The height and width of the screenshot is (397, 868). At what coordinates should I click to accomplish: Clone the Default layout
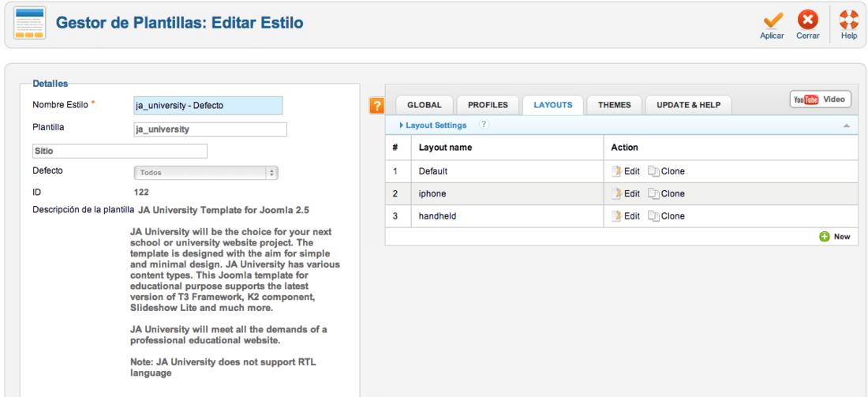coord(667,171)
